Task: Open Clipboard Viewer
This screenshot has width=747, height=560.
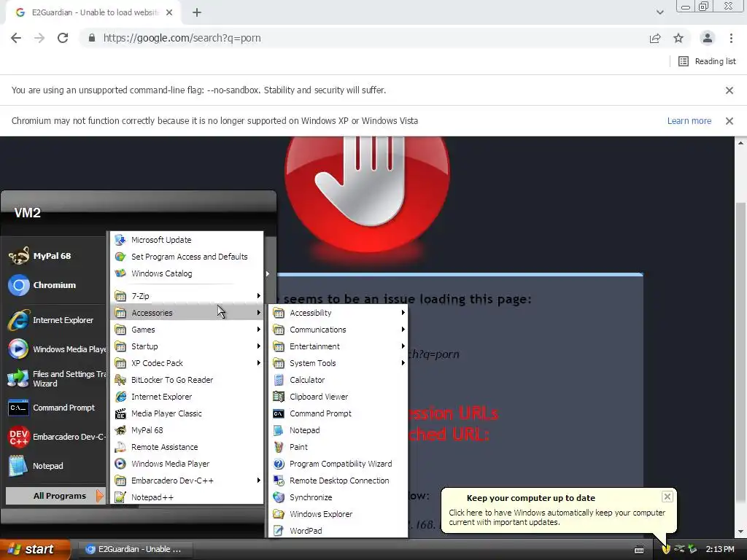Action: [x=338, y=397]
